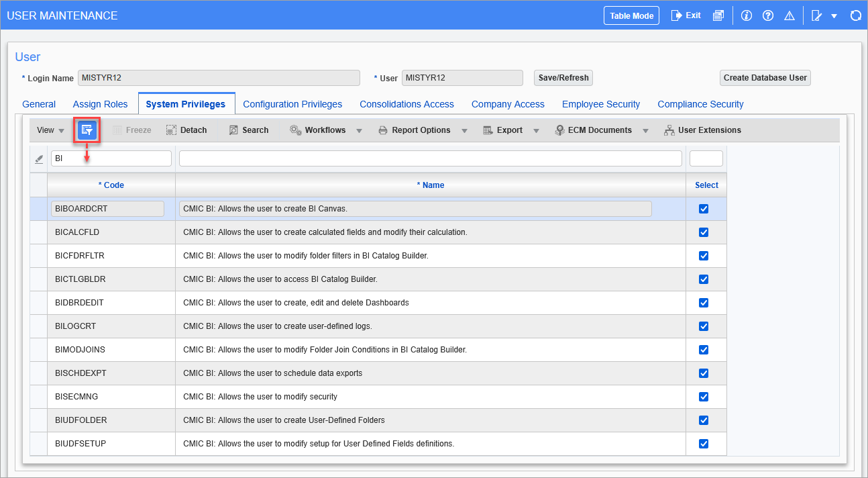This screenshot has height=478, width=868.
Task: Expand the View dropdown menu
Action: point(50,130)
